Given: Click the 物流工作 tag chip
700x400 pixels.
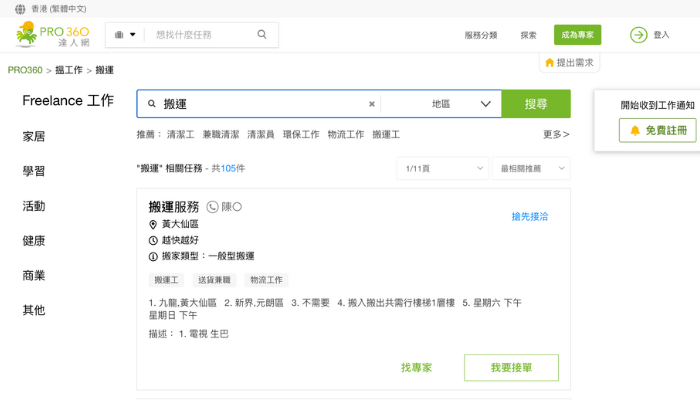Looking at the screenshot, I should (x=266, y=280).
